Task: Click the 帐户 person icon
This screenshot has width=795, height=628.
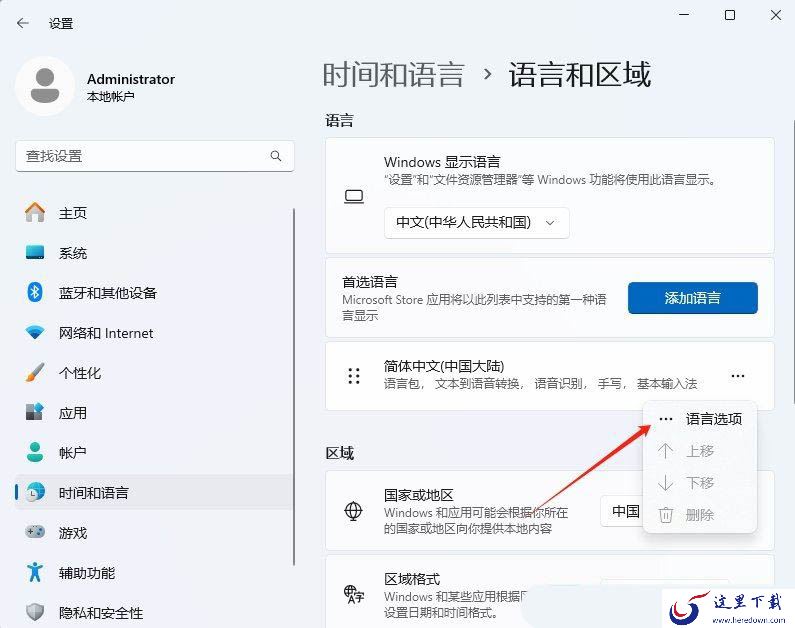Action: click(x=35, y=452)
